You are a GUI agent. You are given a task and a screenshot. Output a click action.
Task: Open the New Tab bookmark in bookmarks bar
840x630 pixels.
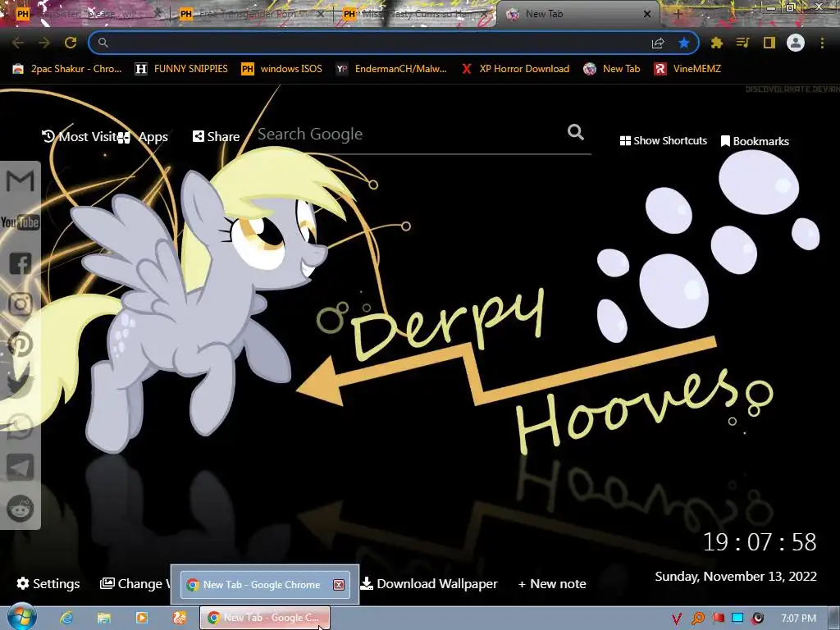coord(612,69)
